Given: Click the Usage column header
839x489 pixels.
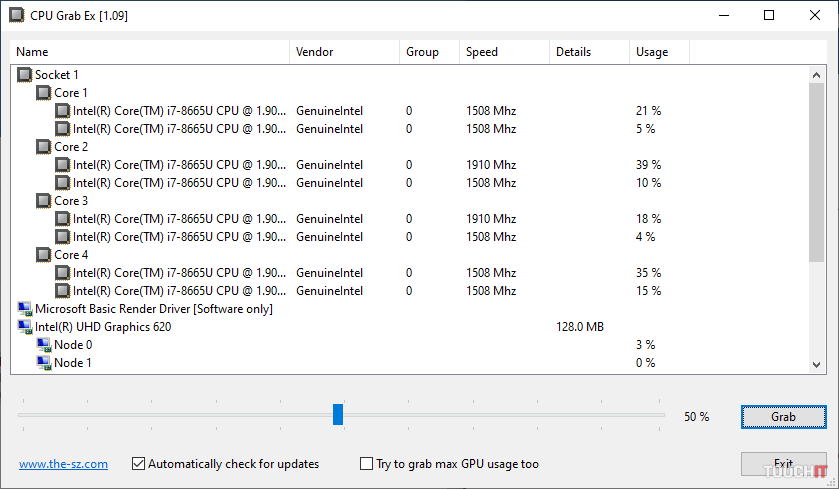Looking at the screenshot, I should 659,52.
